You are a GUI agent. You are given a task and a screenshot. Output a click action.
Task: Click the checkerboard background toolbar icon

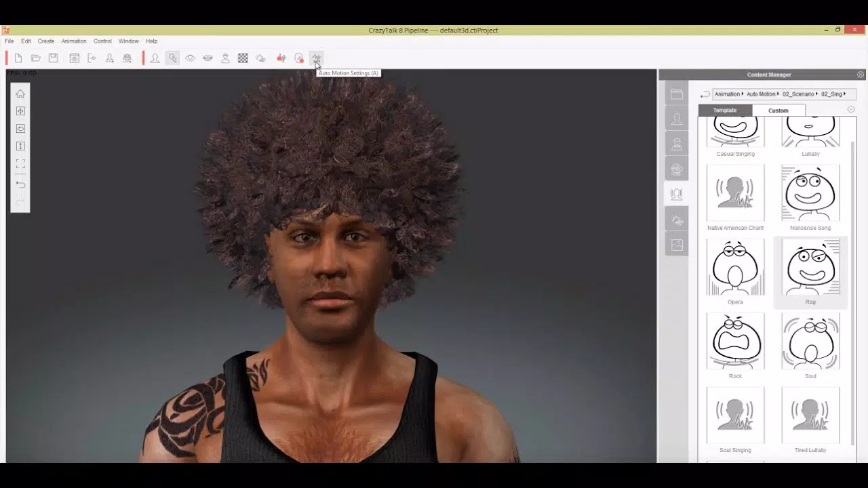click(x=243, y=58)
